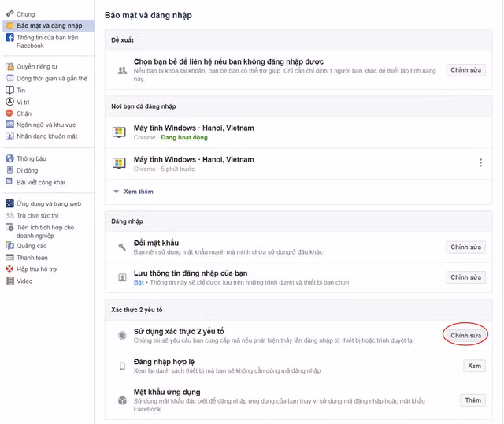Viewport: 504px width, 424px height.
Task: Click Xem button for Đăng nhập hợp lệ
Action: point(474,366)
